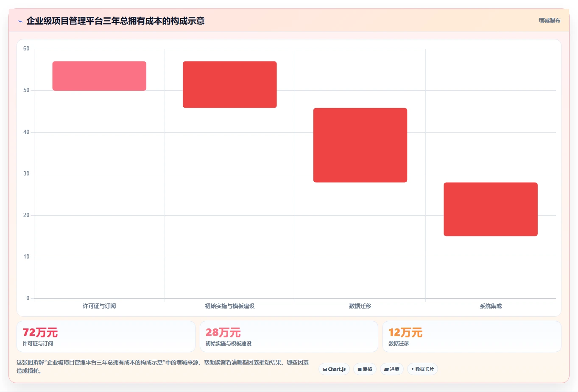Select the 数据卡片 chip
Screen dimensions: 578x392
point(422,369)
